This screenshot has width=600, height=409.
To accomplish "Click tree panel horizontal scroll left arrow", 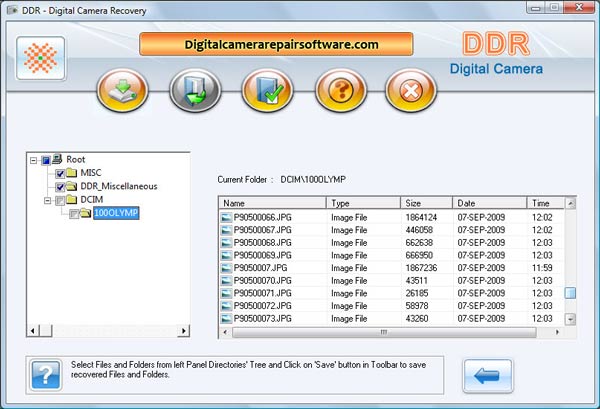I will click(33, 331).
